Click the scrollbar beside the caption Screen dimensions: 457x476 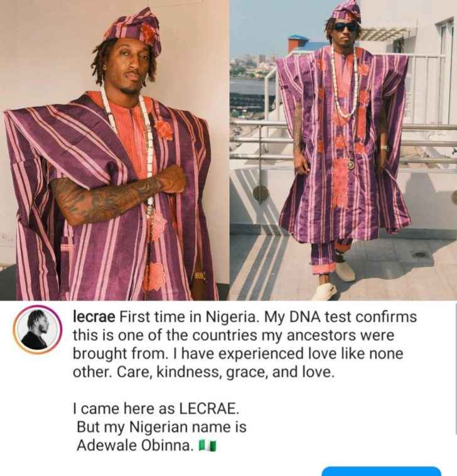(455, 369)
